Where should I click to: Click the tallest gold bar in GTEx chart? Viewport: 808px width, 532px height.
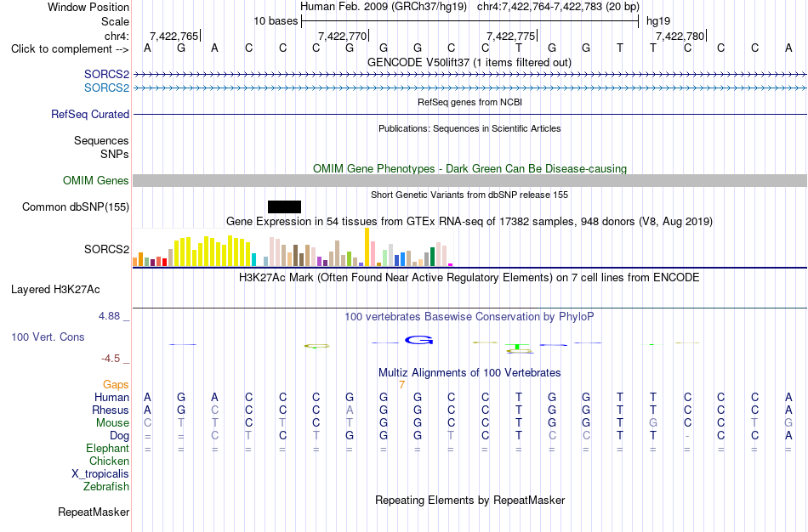point(367,246)
